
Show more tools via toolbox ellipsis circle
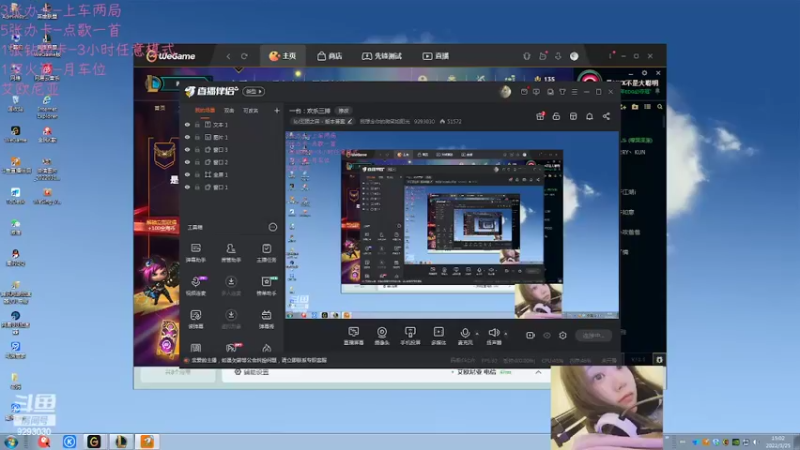point(273,227)
